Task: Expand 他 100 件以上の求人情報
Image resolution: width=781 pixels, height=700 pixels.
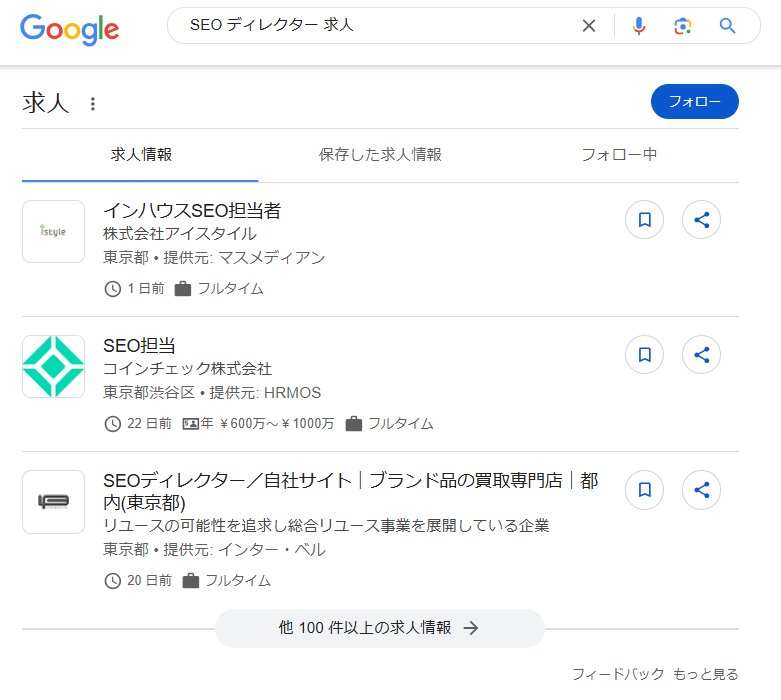Action: [380, 628]
